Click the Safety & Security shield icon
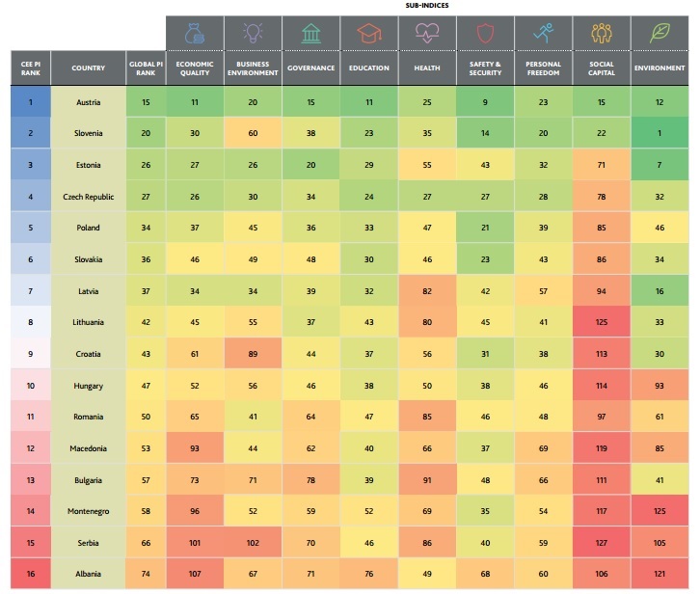This screenshot has width=700, height=594. tap(485, 33)
